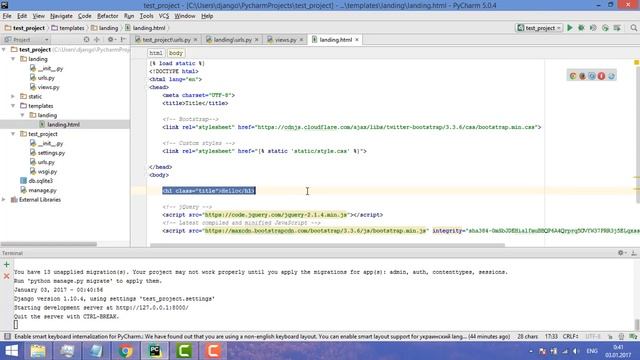640x360 pixels.
Task: Click the scroll from source target icon
Action: (86, 40)
